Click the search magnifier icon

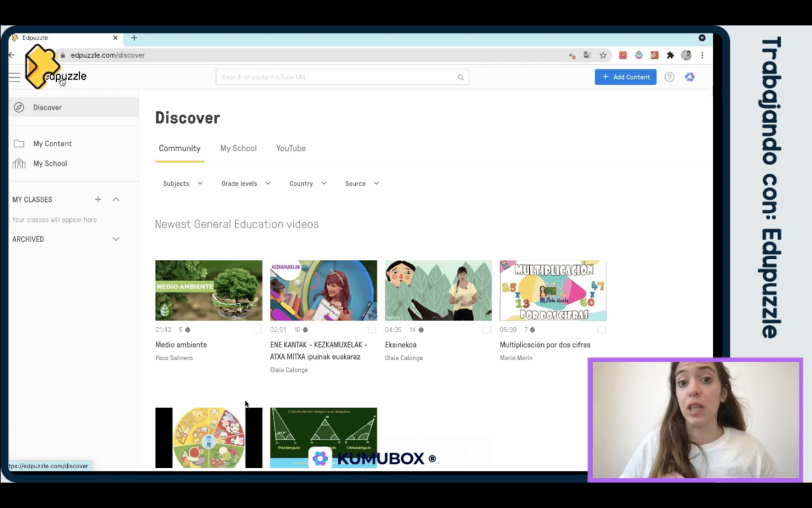coord(460,77)
